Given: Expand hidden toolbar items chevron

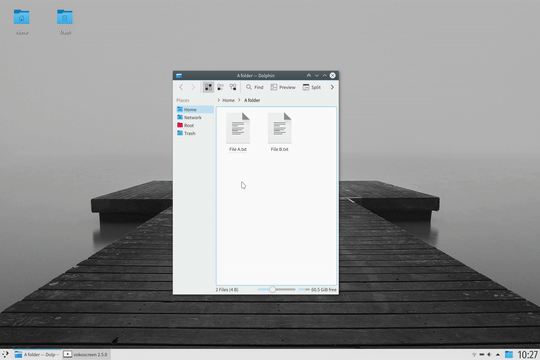Looking at the screenshot, I should 332,87.
